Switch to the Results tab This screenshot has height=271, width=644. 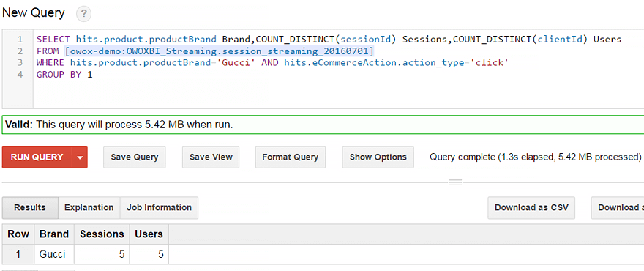(30, 208)
